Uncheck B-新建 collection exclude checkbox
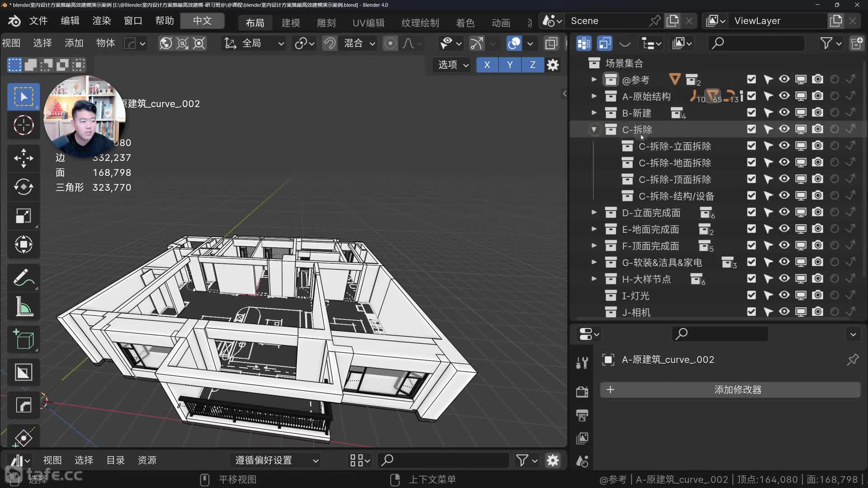Image resolution: width=868 pixels, height=488 pixels. [x=751, y=113]
